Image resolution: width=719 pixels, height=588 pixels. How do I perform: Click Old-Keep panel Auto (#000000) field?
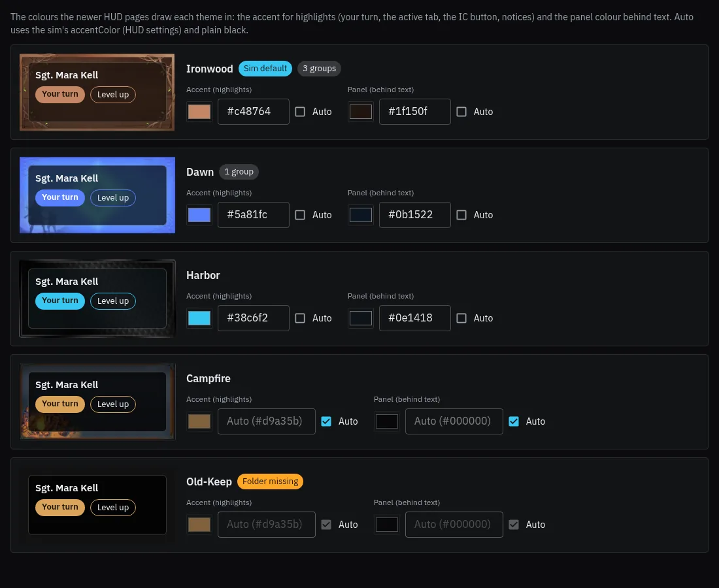454,524
